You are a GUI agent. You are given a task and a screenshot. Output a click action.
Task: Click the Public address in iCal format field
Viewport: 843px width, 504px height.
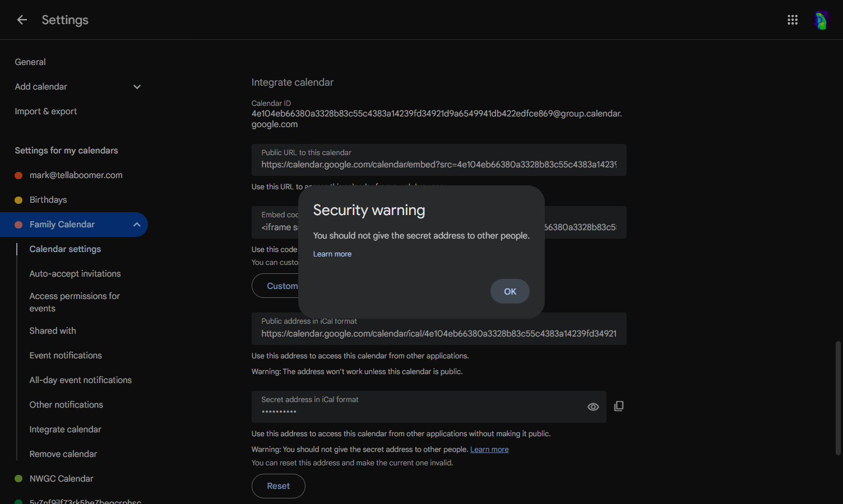[x=439, y=329]
